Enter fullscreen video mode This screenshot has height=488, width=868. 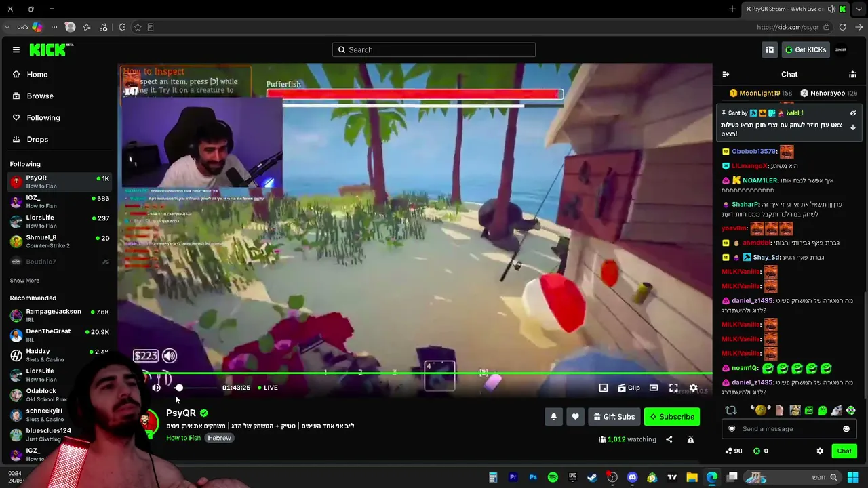point(673,388)
